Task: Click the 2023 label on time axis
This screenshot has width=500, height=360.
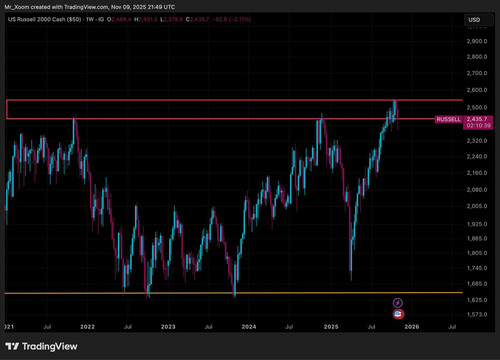Action: (168, 327)
